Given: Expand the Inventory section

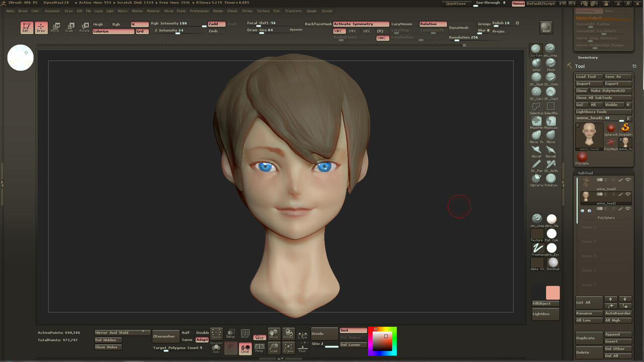Looking at the screenshot, I should 588,57.
